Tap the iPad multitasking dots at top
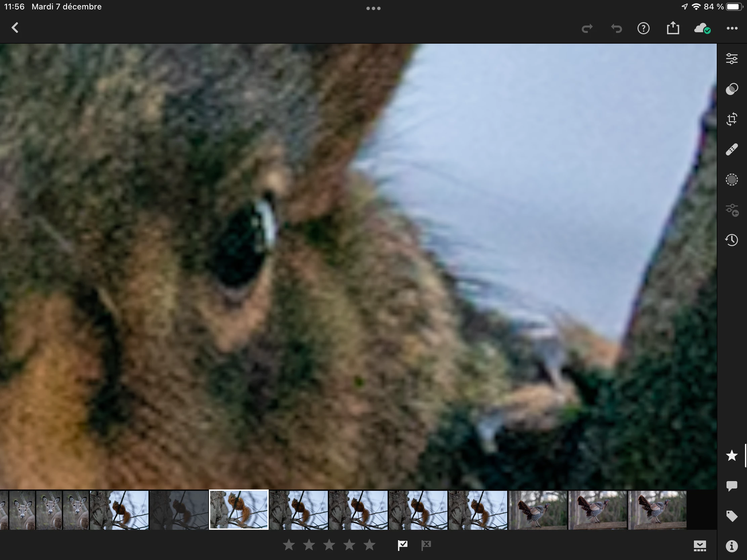The width and height of the screenshot is (747, 560). coord(373,8)
